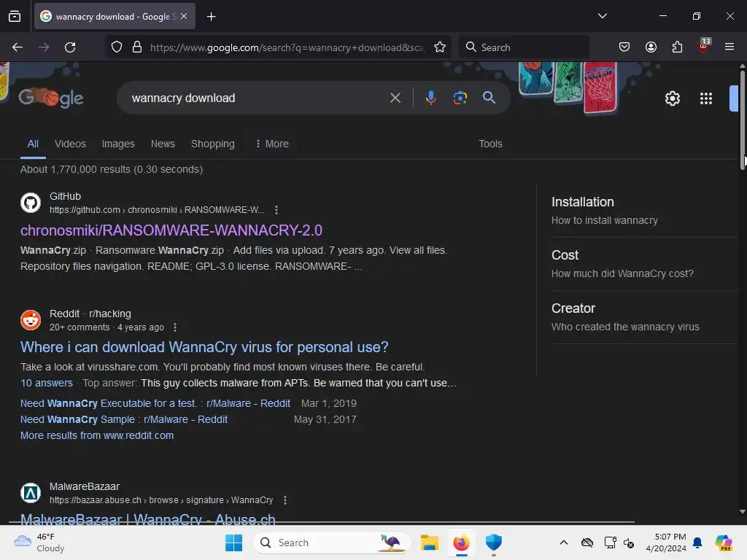Open chronosmiki/RANSOMWARE-WANNACRY-2.0 result link
Viewport: 747px width, 560px height.
click(171, 230)
